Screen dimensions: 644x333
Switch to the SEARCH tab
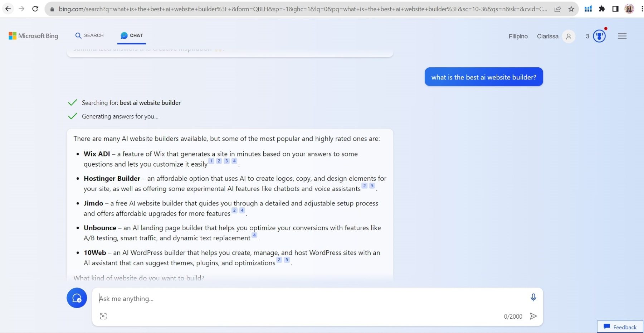pos(89,35)
